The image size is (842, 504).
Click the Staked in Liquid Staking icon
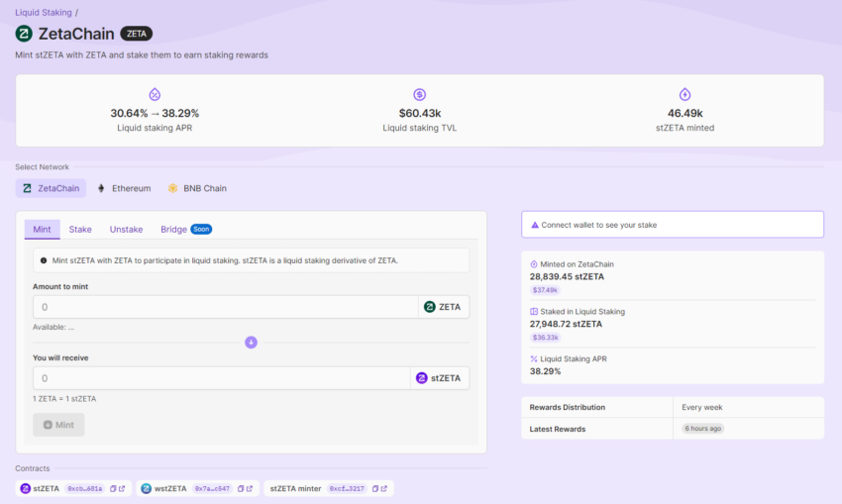point(534,311)
